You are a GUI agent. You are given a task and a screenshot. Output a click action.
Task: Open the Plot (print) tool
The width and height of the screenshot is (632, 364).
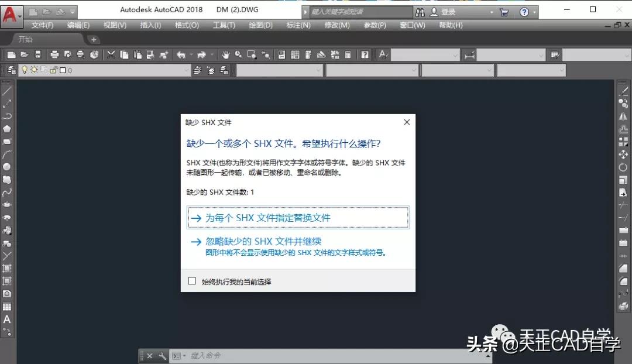click(x=53, y=55)
